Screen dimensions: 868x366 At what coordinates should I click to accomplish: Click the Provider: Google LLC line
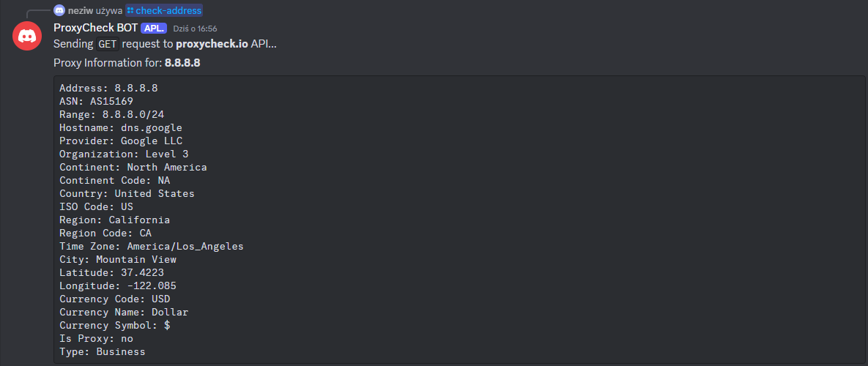click(x=121, y=141)
